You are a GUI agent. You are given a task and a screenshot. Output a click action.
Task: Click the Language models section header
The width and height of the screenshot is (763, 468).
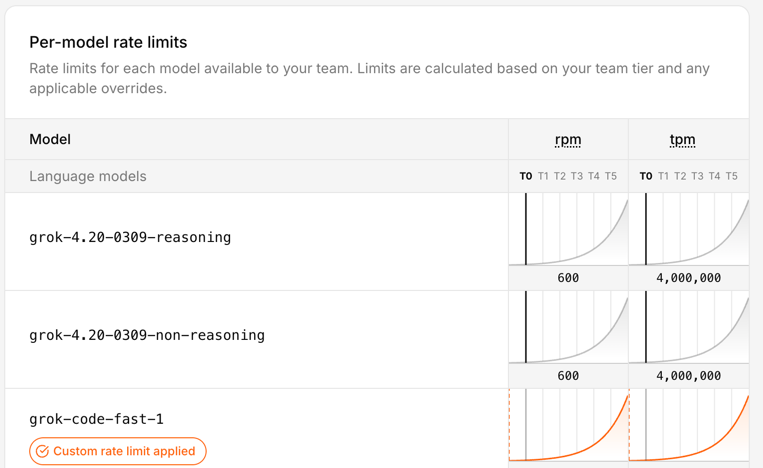point(88,176)
